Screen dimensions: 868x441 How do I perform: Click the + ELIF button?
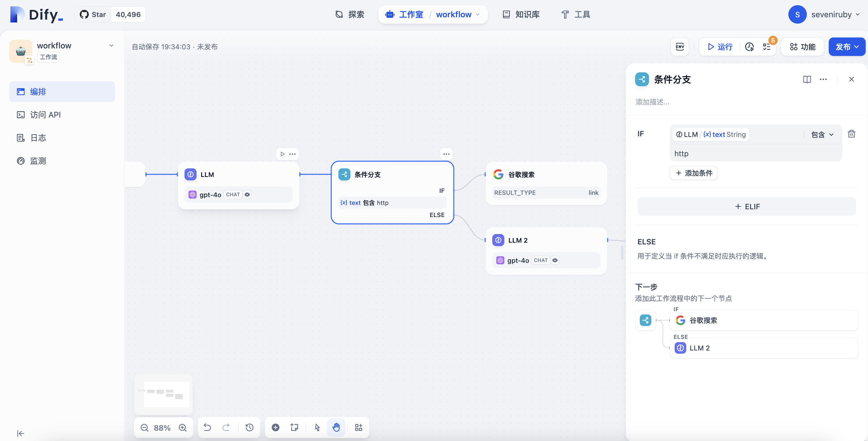[747, 206]
